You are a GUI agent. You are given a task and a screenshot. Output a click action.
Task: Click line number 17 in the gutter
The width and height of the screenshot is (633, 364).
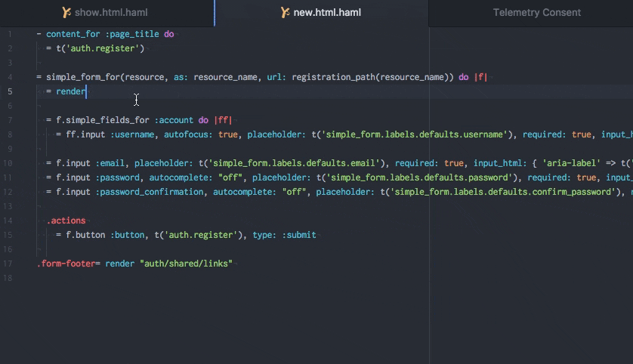click(8, 264)
